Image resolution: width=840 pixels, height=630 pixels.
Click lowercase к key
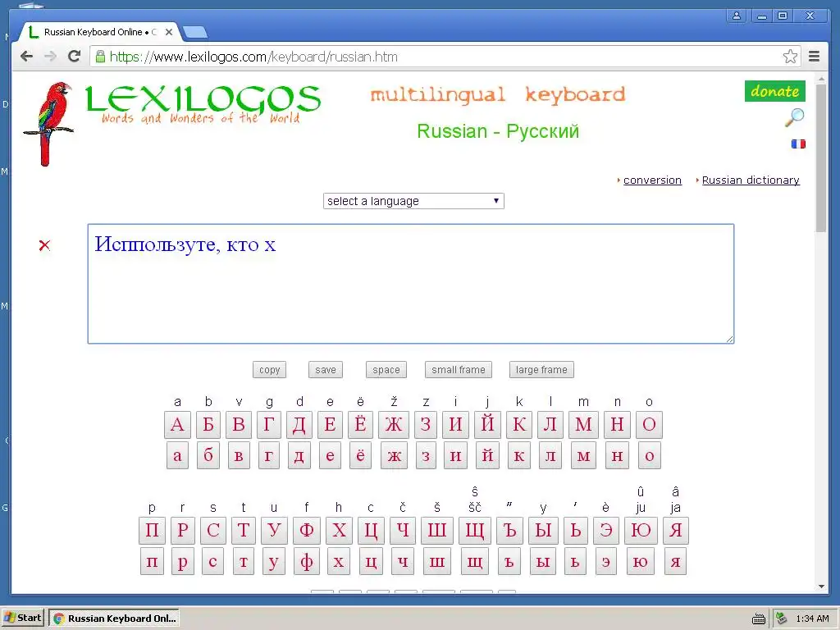(x=519, y=455)
